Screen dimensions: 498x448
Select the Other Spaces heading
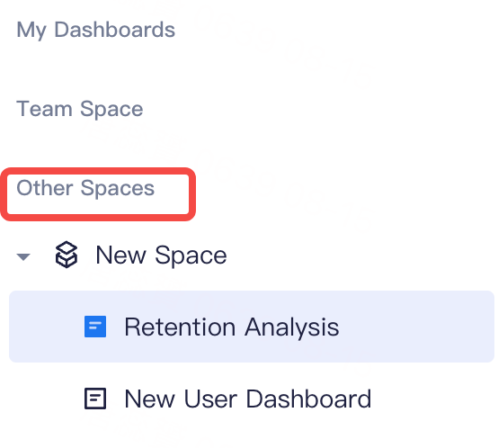pos(85,188)
